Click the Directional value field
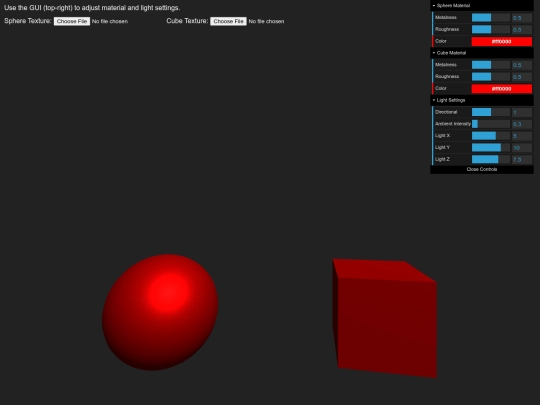Image resolution: width=540 pixels, height=405 pixels. click(522, 112)
